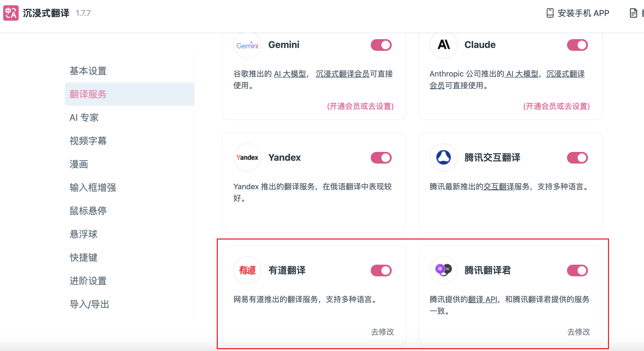Screen dimensions: 644x351
Task: Open the 基本设置 sidebar section
Action: 88,71
